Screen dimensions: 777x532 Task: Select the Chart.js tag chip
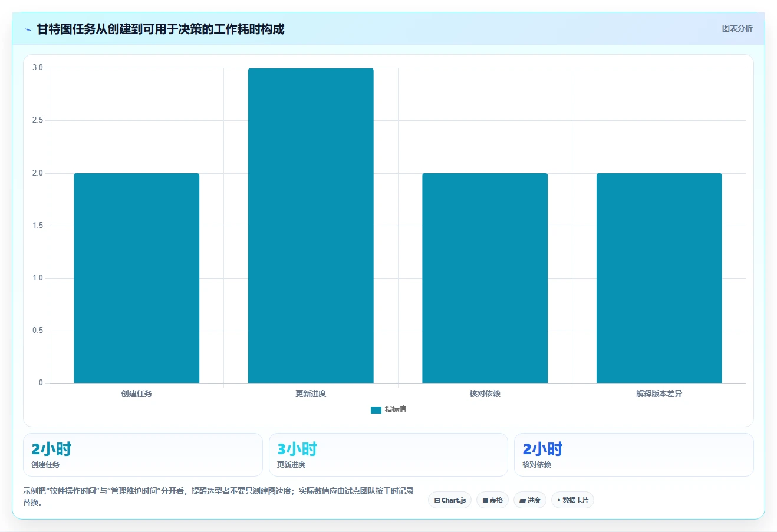pos(450,500)
